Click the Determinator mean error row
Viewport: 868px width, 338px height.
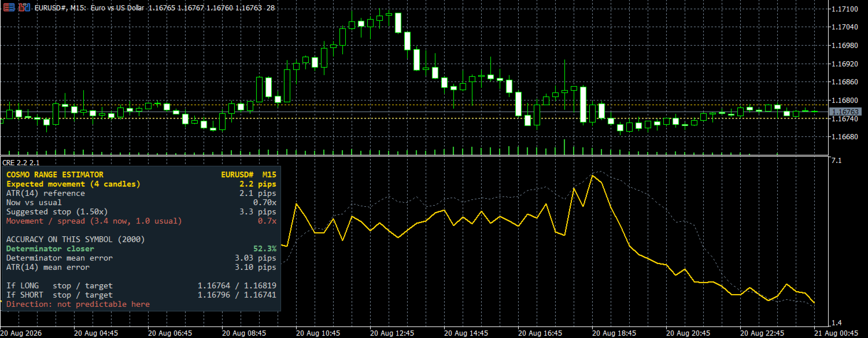pyautogui.click(x=141, y=258)
